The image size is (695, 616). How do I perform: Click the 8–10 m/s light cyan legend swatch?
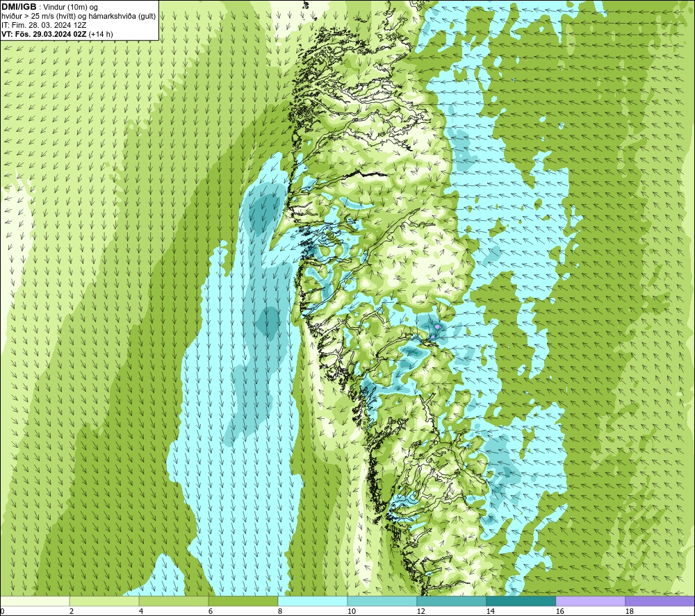[x=313, y=601]
